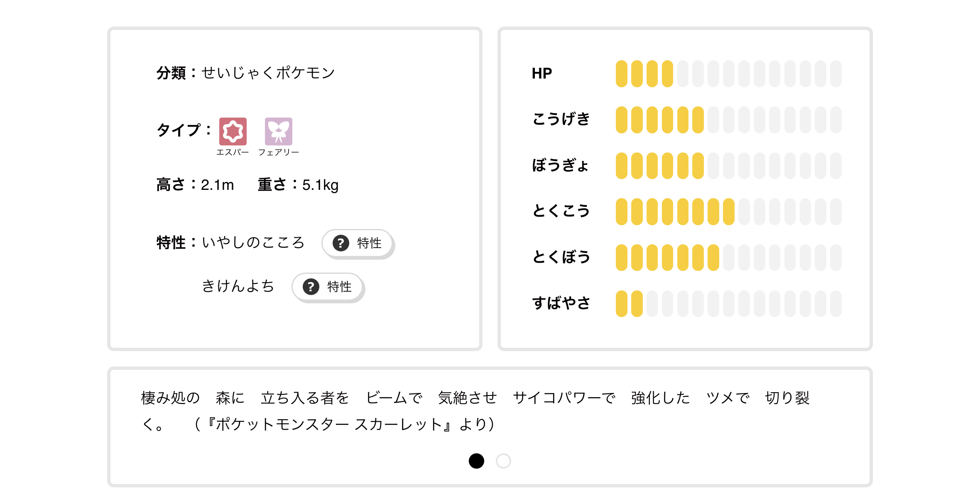Click the とくぼう stat gauge bar

[728, 258]
